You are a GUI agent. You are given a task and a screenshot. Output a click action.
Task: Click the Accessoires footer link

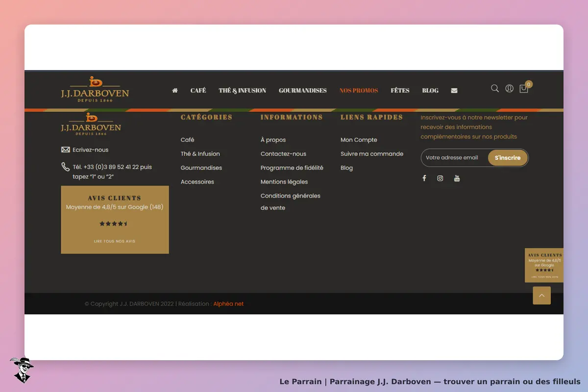pyautogui.click(x=197, y=182)
